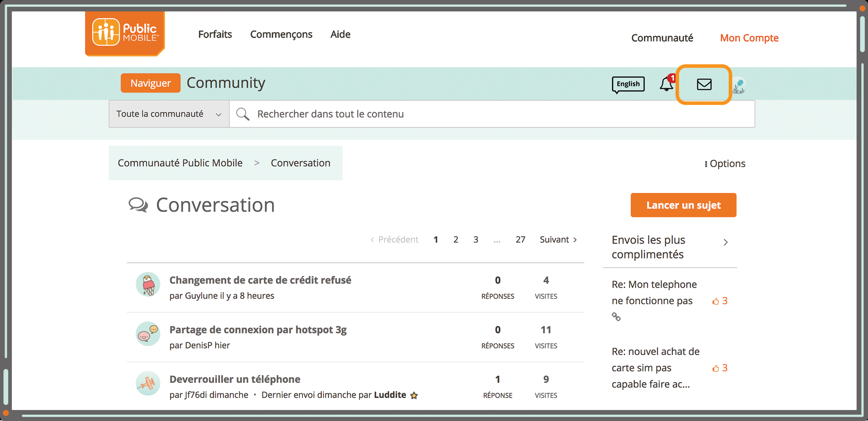Click the notifications bell icon
The height and width of the screenshot is (421, 868).
(666, 84)
